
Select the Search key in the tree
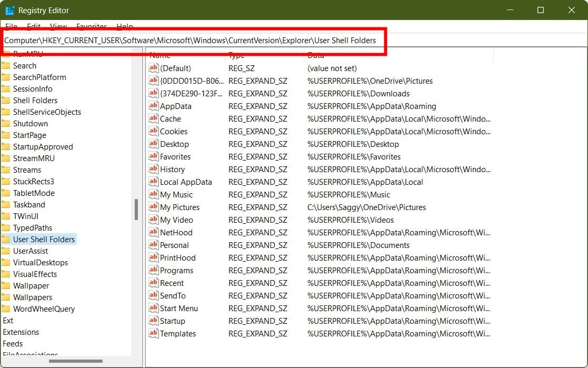click(x=25, y=66)
